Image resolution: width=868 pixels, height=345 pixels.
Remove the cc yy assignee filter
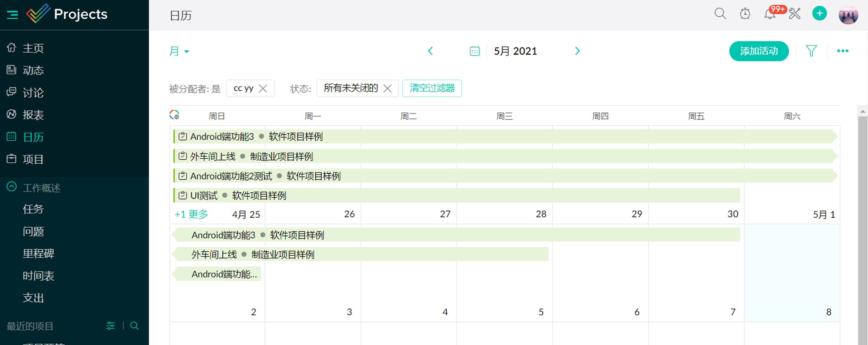coord(263,89)
